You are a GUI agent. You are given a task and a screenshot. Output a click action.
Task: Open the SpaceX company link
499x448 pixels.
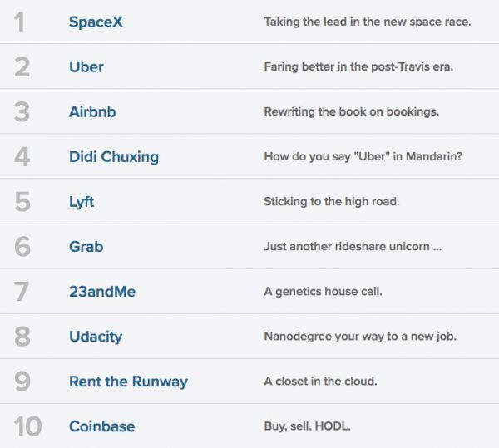point(96,22)
